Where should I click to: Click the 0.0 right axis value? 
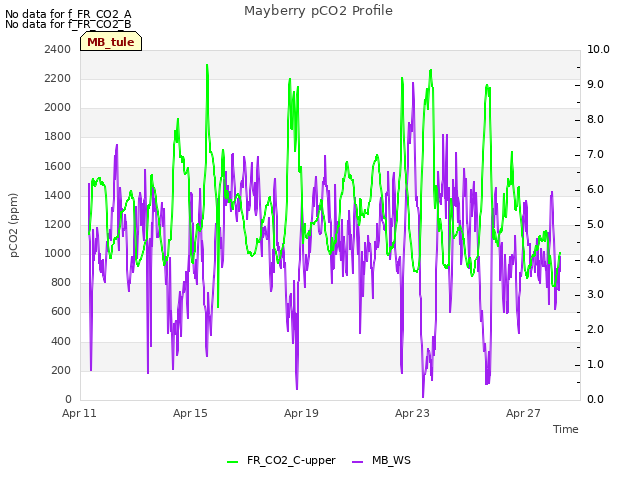point(595,400)
